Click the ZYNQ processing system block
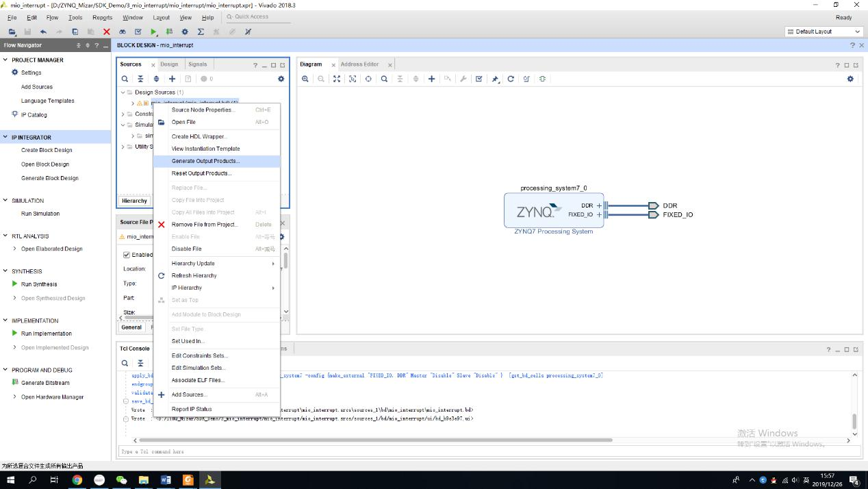 click(554, 210)
